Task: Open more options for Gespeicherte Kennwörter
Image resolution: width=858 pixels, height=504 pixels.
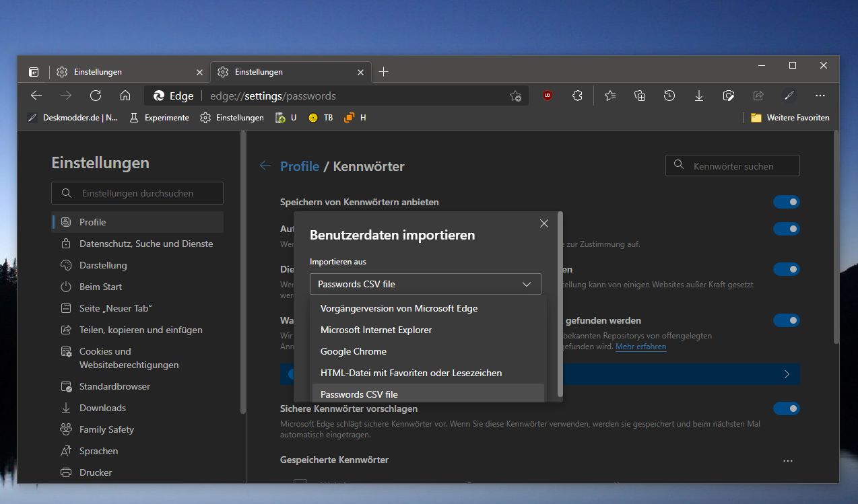Action: [x=788, y=461]
